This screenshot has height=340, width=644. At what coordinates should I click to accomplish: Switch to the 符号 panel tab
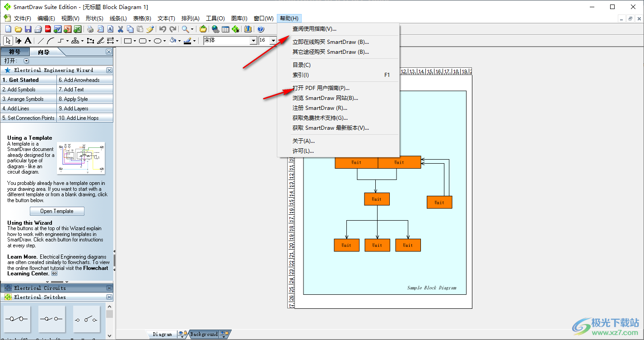point(15,52)
